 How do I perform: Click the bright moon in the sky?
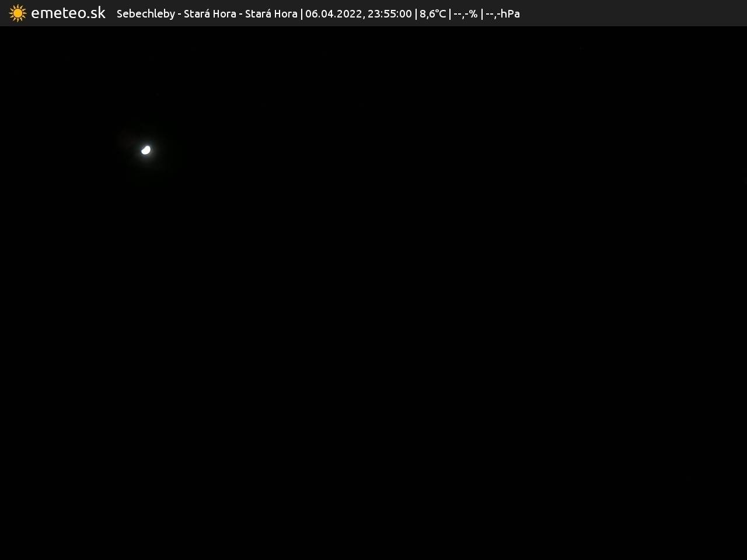point(146,150)
